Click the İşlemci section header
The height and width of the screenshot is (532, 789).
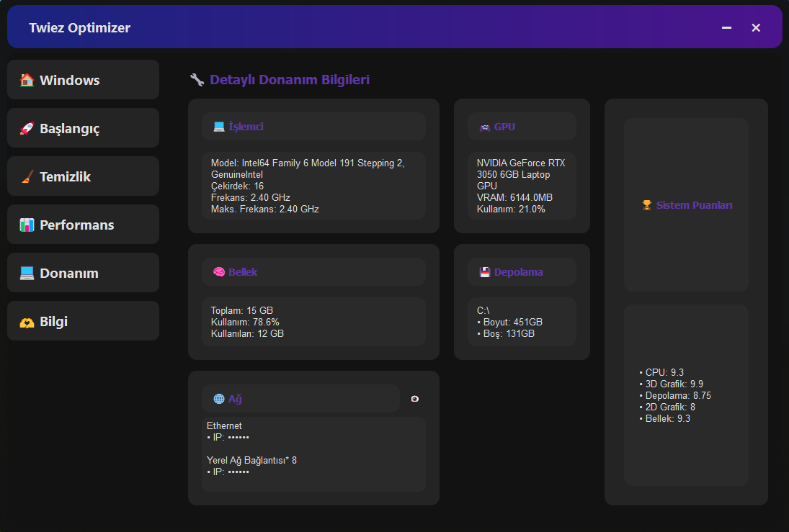coord(314,126)
